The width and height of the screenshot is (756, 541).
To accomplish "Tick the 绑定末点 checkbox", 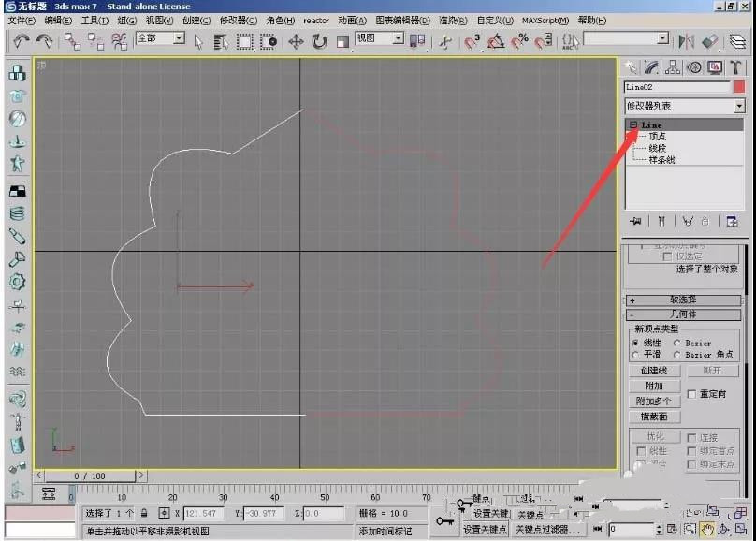I will pos(691,464).
